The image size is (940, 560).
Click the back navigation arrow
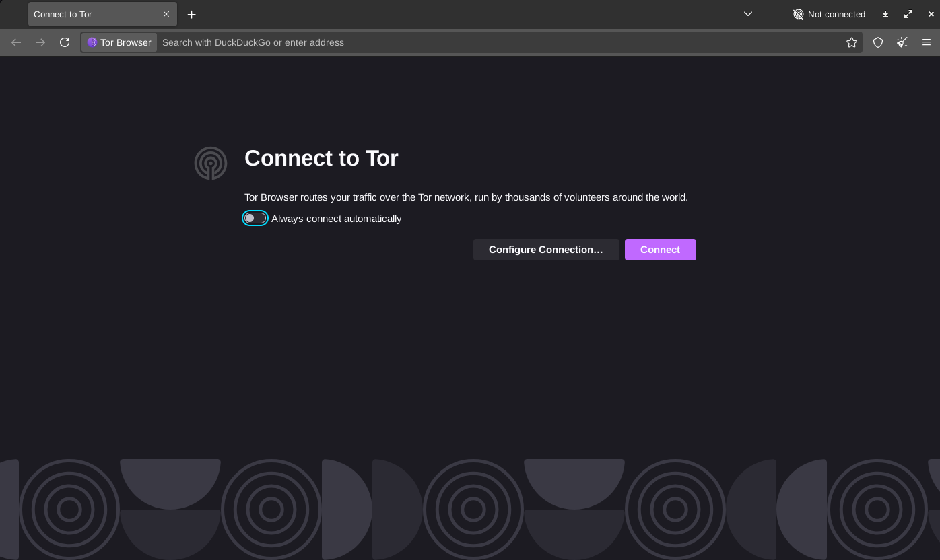[x=16, y=42]
